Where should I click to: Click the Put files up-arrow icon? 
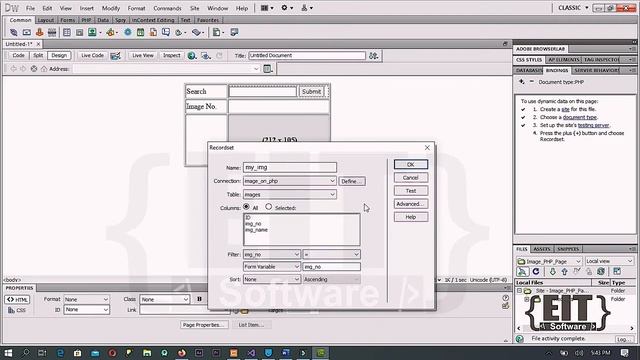[x=564, y=271]
